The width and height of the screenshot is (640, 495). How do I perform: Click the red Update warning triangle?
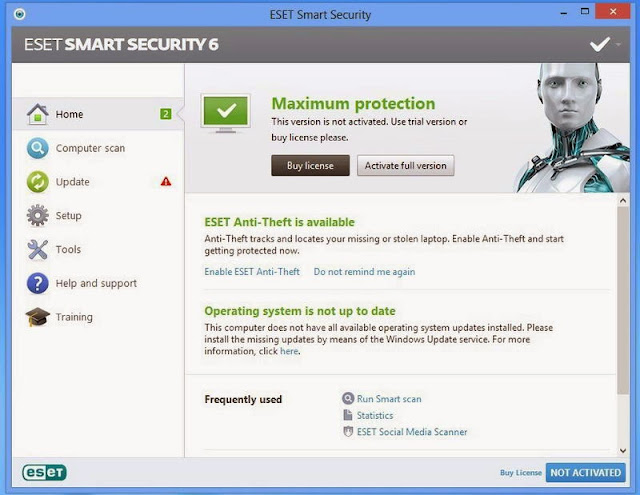(x=166, y=181)
